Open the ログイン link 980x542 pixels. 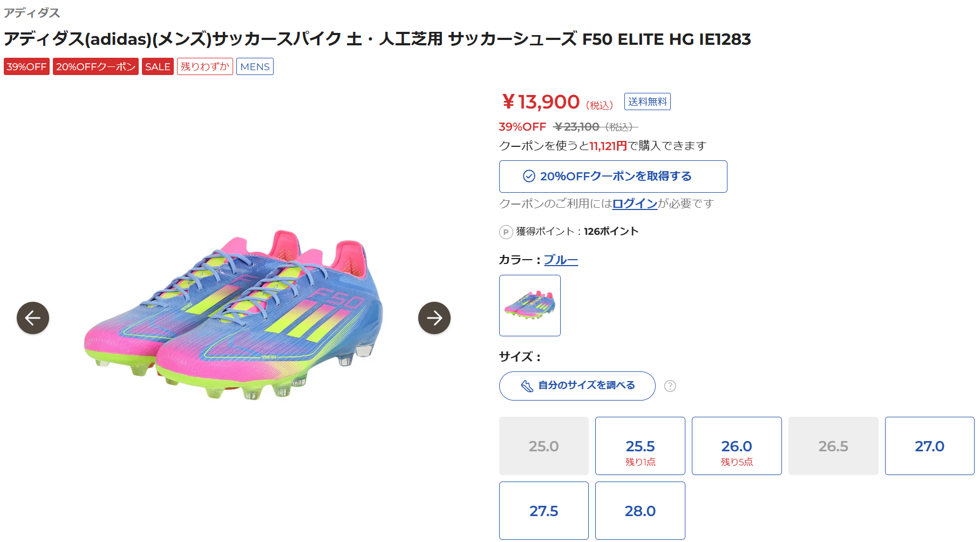(x=635, y=204)
